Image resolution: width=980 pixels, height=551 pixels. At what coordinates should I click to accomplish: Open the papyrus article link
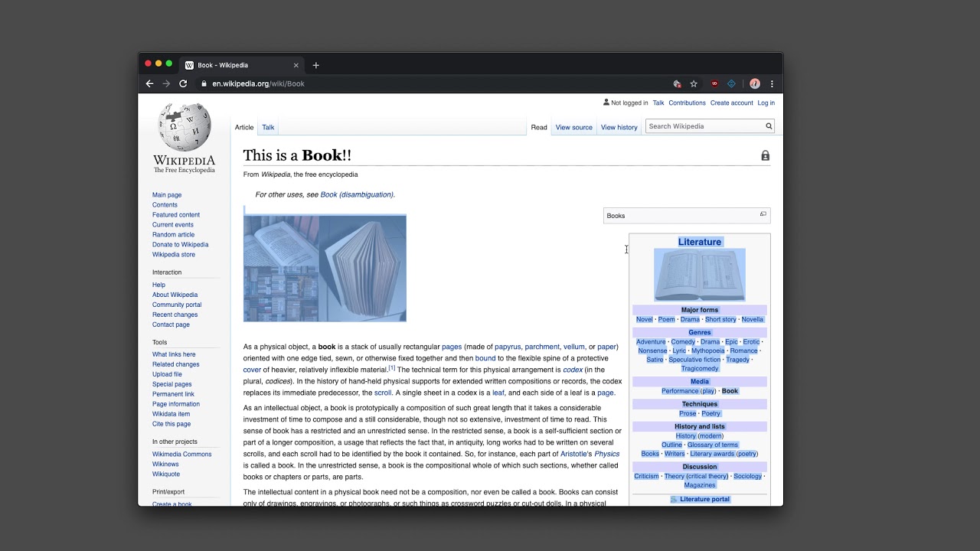tap(508, 347)
